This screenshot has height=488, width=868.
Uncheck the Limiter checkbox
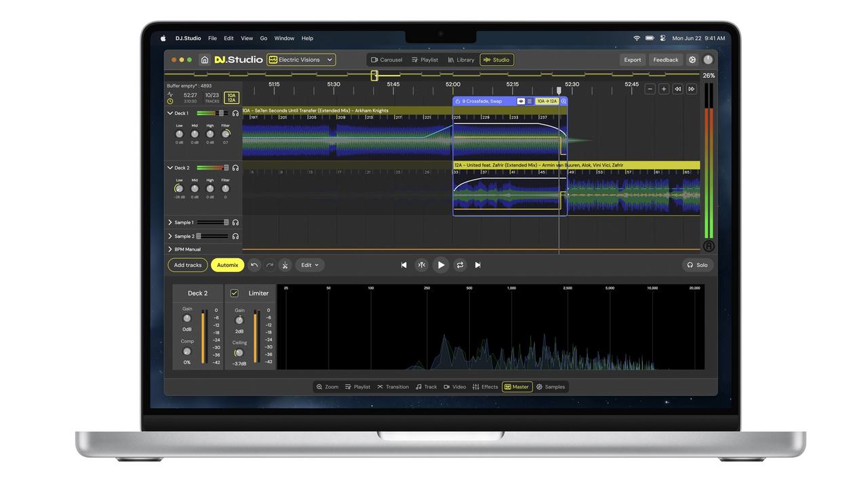[x=235, y=293]
